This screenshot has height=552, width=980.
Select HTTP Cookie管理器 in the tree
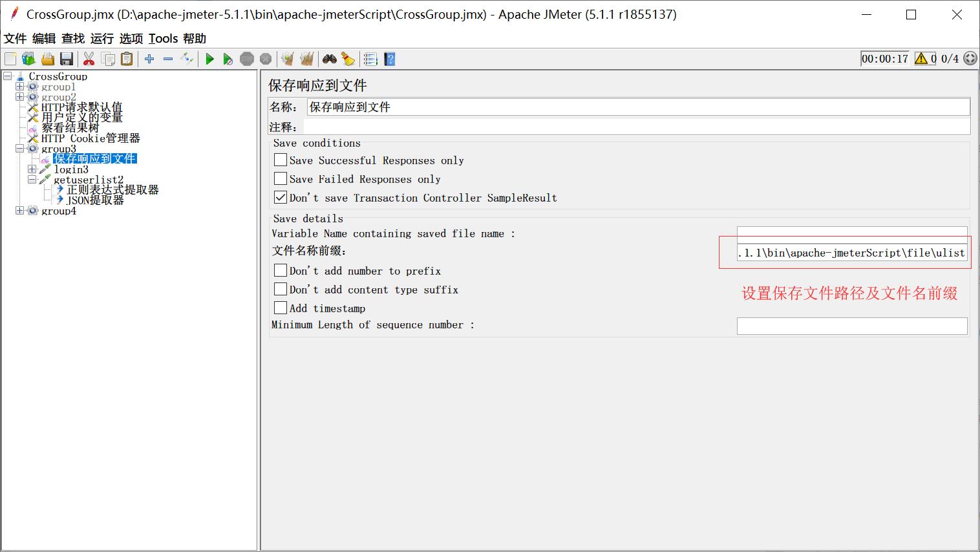(x=91, y=138)
